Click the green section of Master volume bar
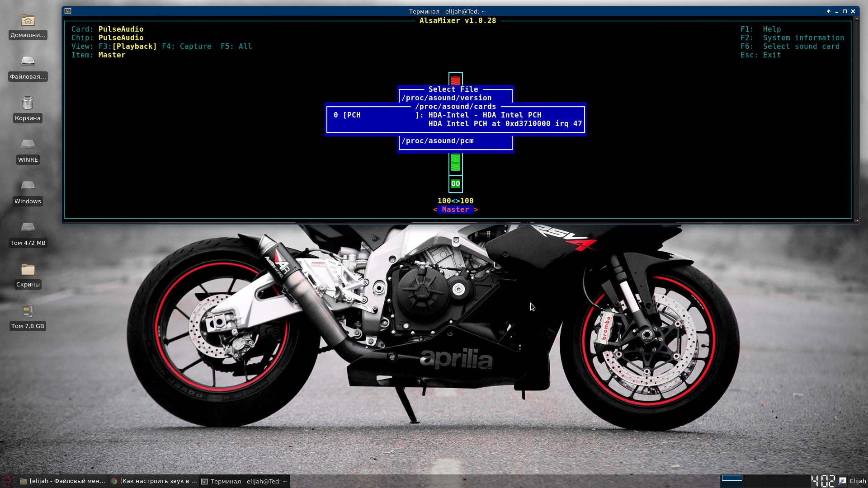Viewport: 868px width, 488px height. coord(455,163)
